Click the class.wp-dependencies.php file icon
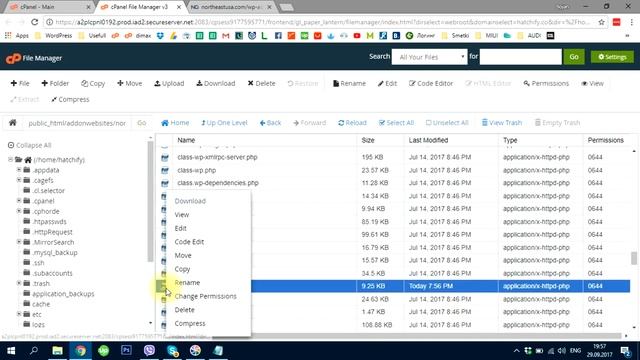This screenshot has height=360, width=640. coord(164,183)
